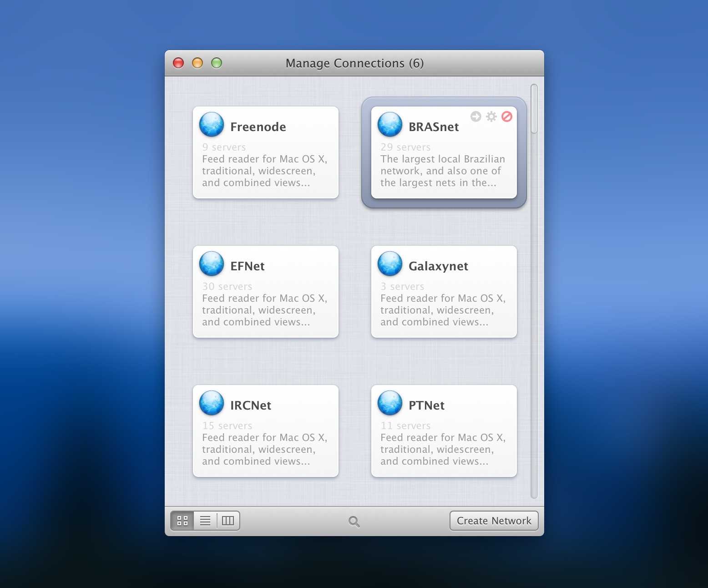Zoom window with the green button
The image size is (708, 588).
coord(217,63)
